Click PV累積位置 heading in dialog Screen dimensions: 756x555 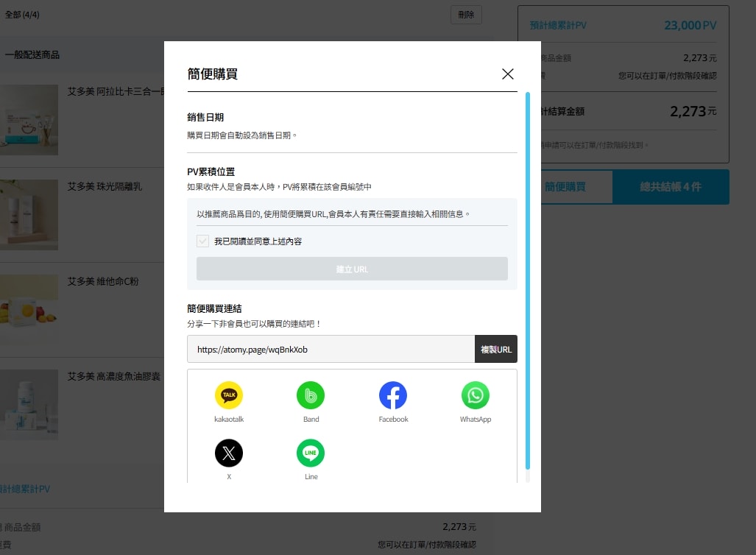211,172
